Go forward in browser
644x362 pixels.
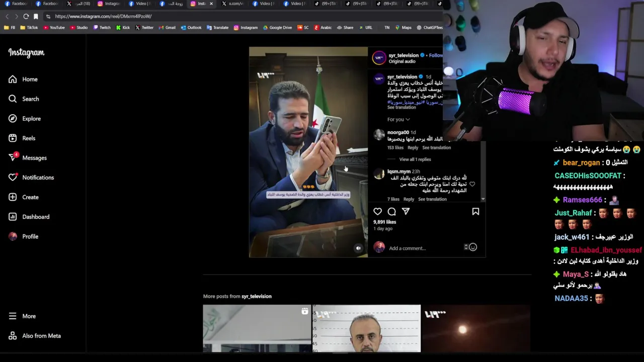17,16
